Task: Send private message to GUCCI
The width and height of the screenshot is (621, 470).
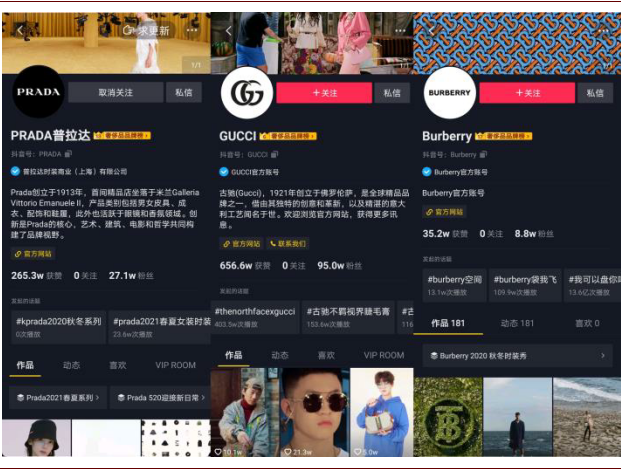Action: [392, 93]
